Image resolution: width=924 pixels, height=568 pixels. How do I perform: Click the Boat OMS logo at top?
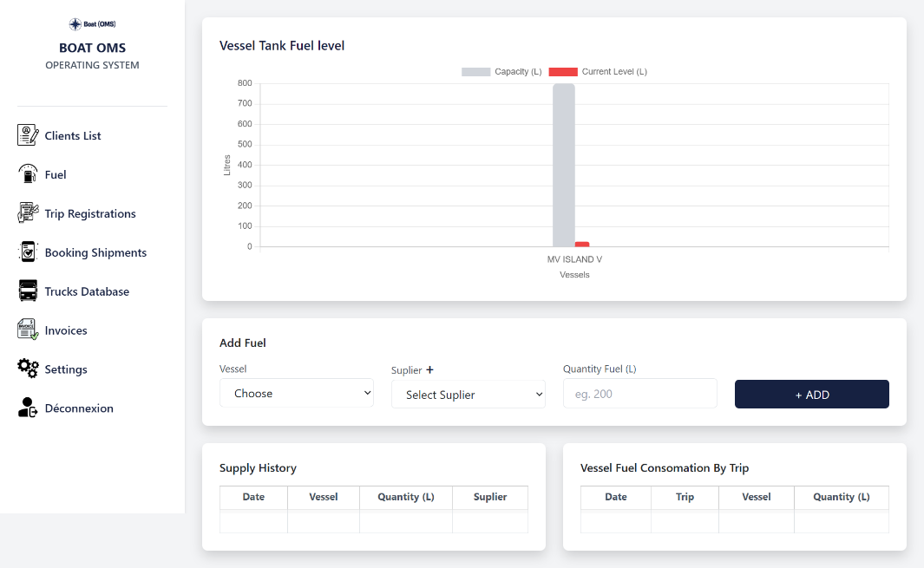(x=92, y=24)
